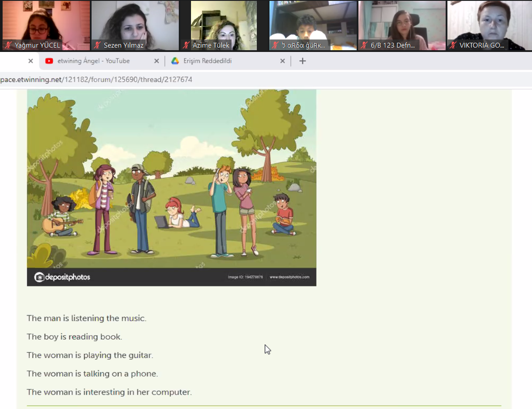532x409 pixels.
Task: Click the etwinning.net URL in the address bar
Action: click(96, 79)
